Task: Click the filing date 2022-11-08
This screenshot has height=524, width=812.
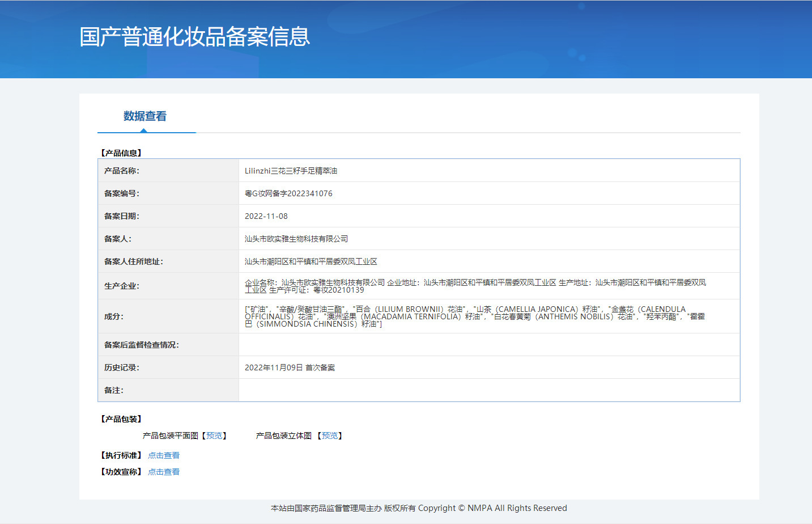Action: (x=266, y=216)
